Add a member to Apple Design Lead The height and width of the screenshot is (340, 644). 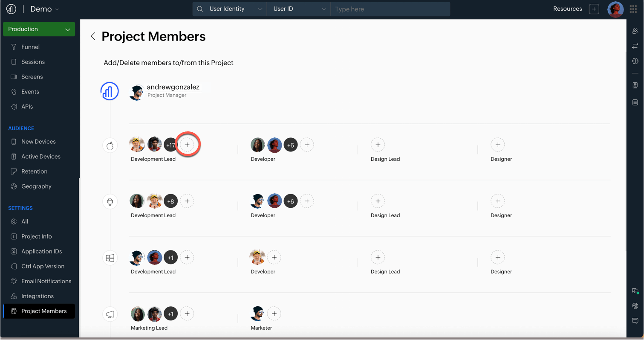point(378,145)
